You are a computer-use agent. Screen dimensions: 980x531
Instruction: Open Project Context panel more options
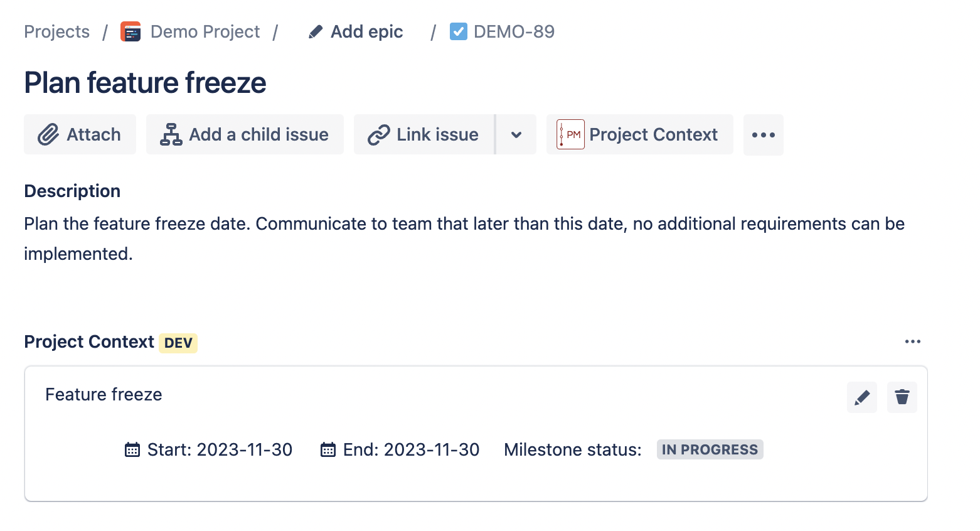pyautogui.click(x=913, y=341)
